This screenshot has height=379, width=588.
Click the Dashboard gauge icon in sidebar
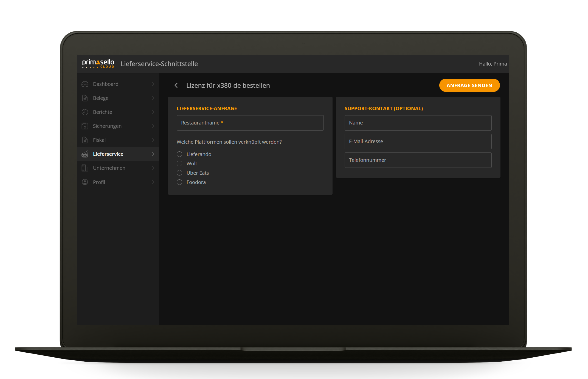(x=85, y=84)
